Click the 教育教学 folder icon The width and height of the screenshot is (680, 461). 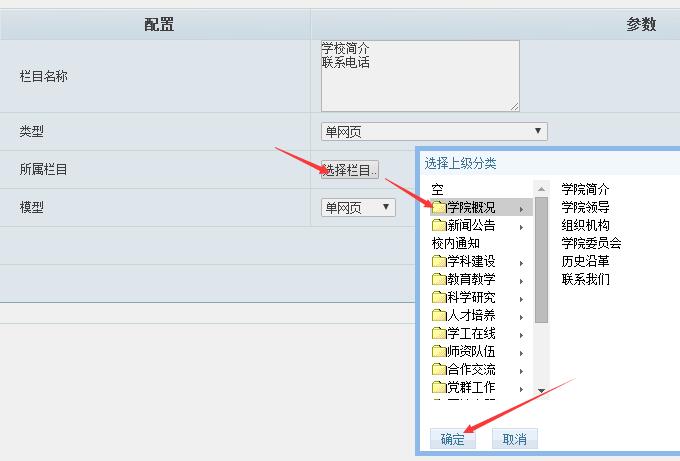[x=439, y=279]
